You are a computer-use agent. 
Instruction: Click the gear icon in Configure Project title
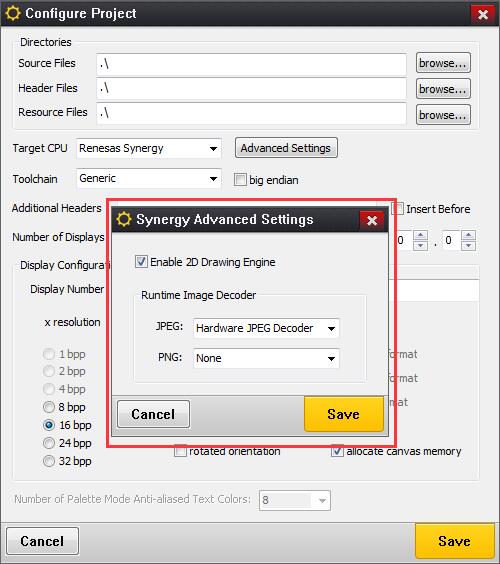click(13, 14)
